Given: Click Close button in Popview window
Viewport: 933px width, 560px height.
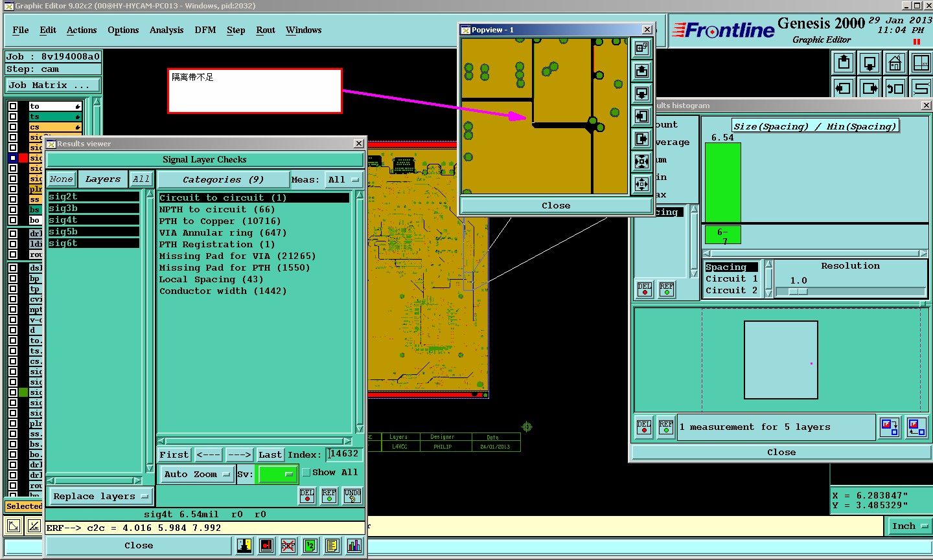Looking at the screenshot, I should tap(556, 206).
